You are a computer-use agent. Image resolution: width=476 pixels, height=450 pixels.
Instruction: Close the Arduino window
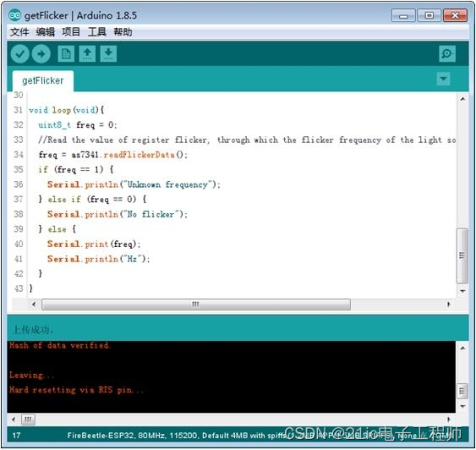455,15
